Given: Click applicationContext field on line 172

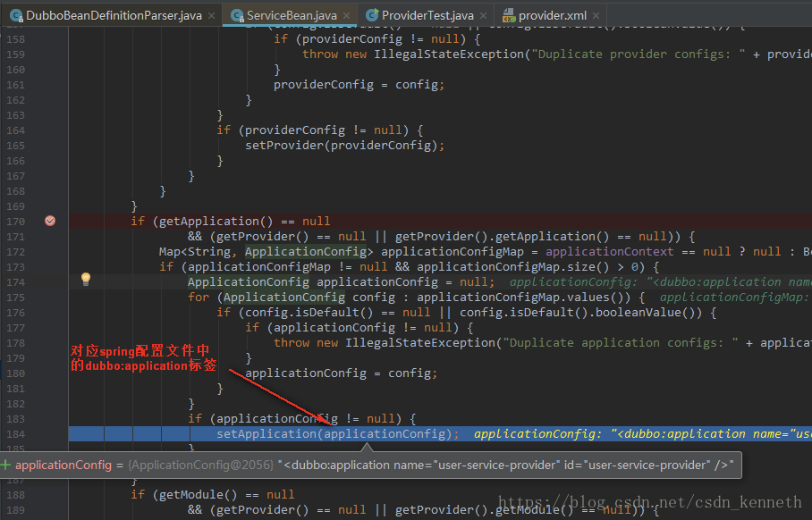Looking at the screenshot, I should pos(610,251).
